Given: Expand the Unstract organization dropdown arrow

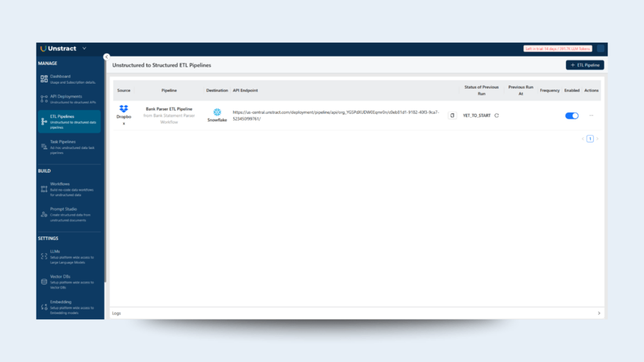Looking at the screenshot, I should (84, 48).
